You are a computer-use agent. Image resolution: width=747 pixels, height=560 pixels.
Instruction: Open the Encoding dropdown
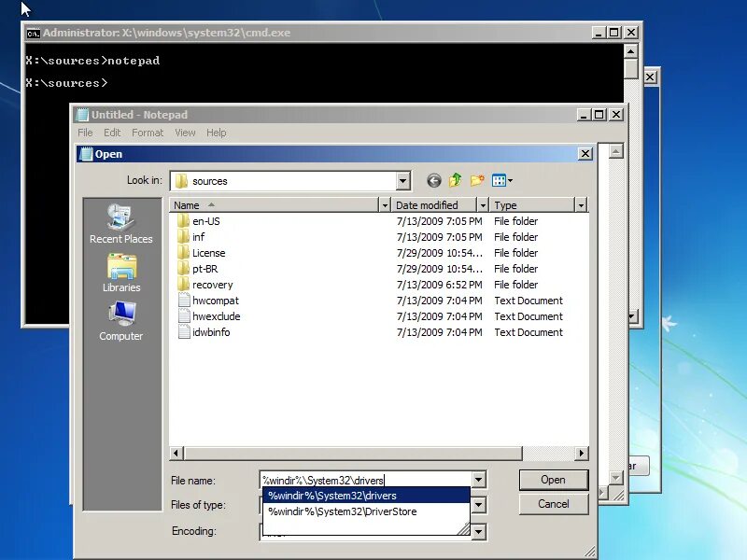(x=479, y=531)
